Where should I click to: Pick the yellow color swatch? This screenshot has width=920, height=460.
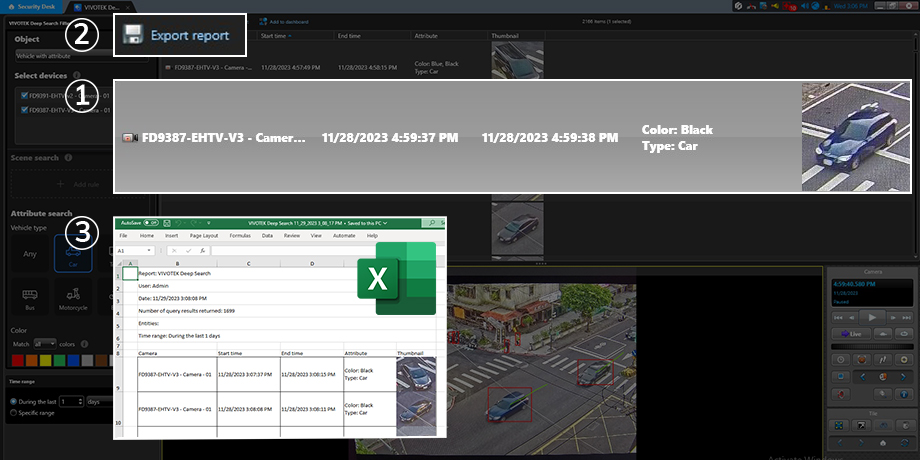[x=46, y=359]
